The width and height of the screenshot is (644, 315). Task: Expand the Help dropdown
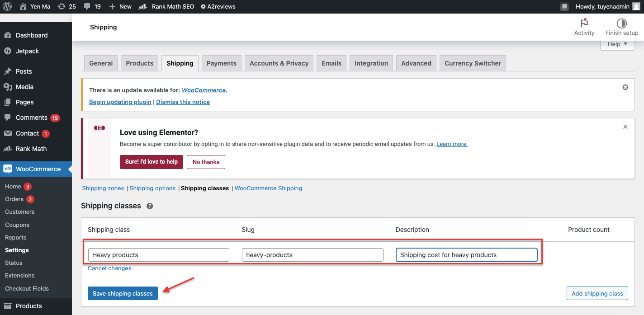617,44
